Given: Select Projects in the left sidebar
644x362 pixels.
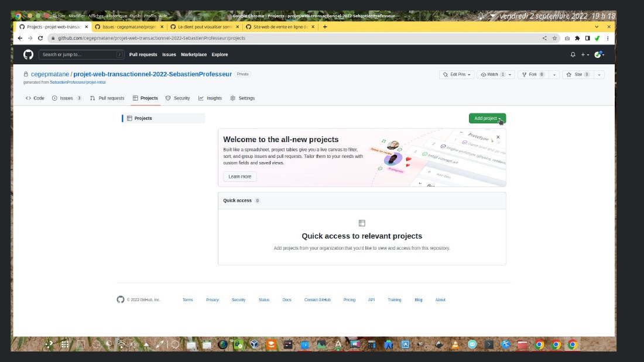Looking at the screenshot, I should point(163,118).
